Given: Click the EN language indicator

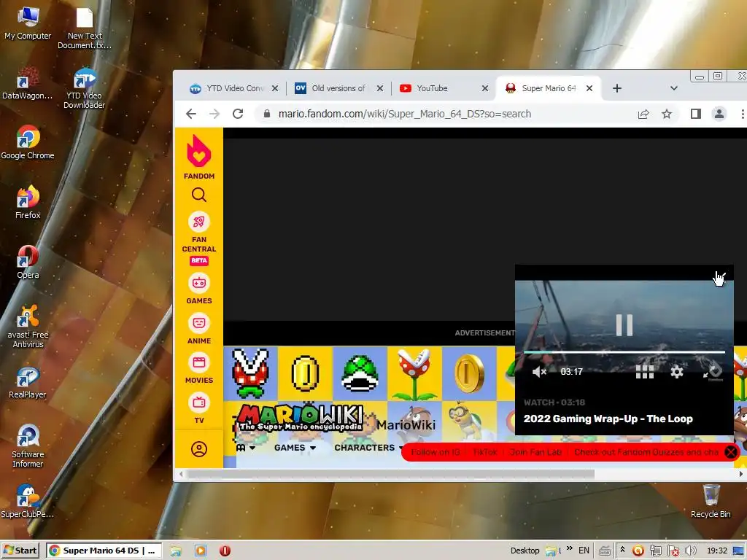Looking at the screenshot, I should click(584, 551).
